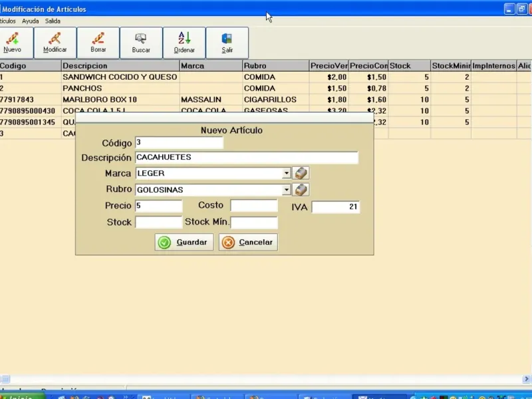Expand the Marca dropdown list

click(x=287, y=174)
